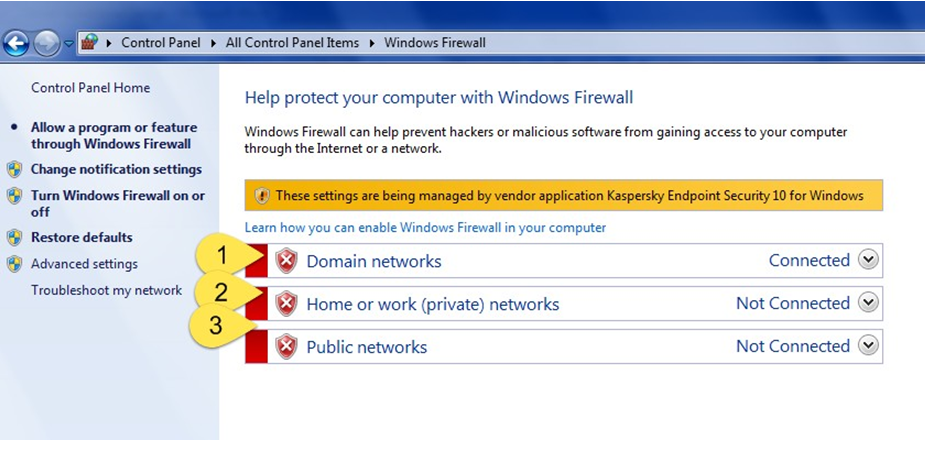Click red shield icon beside Public networks
925x461 pixels.
click(x=286, y=346)
